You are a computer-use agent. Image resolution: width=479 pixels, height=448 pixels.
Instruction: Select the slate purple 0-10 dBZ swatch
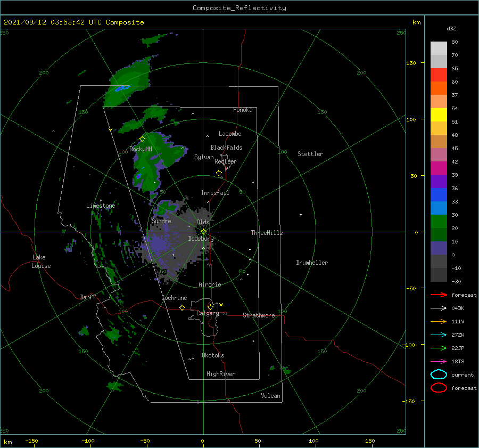439,248
